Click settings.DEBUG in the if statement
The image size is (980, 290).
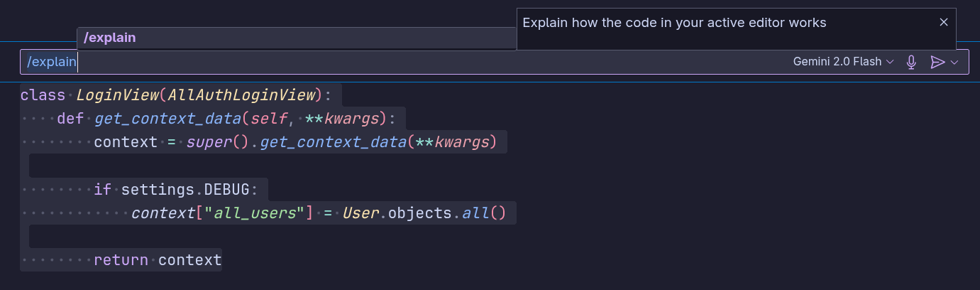185,190
